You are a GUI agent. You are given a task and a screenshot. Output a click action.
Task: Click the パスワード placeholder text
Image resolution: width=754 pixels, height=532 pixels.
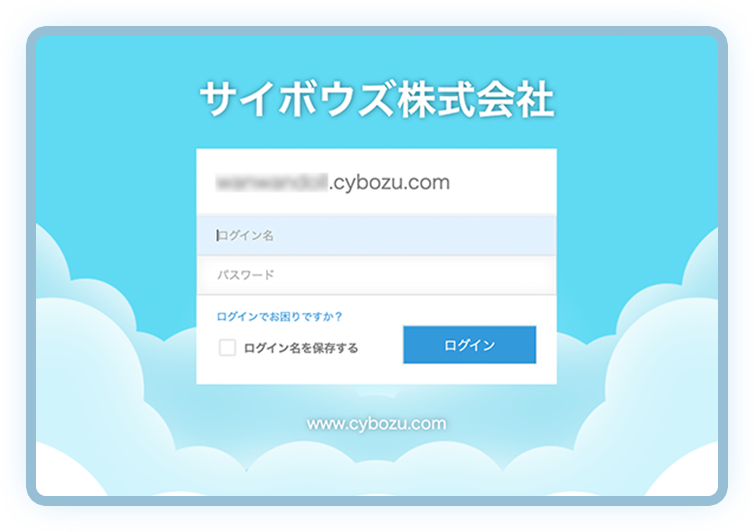coord(245,275)
